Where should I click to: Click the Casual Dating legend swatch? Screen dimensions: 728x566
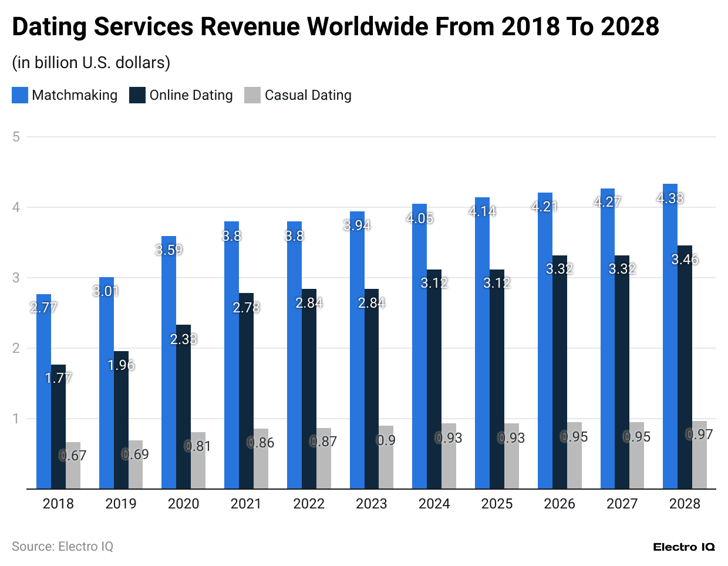tap(252, 95)
